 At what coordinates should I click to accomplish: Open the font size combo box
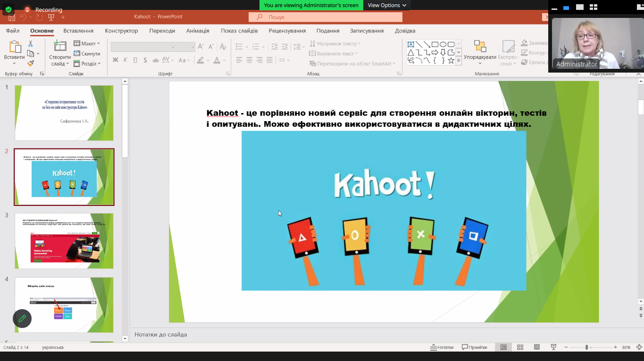point(185,47)
